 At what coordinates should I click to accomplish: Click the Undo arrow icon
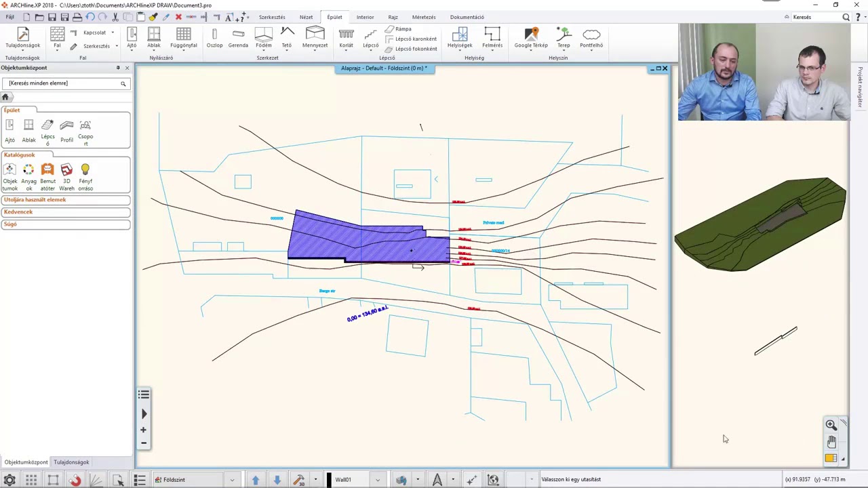point(90,17)
